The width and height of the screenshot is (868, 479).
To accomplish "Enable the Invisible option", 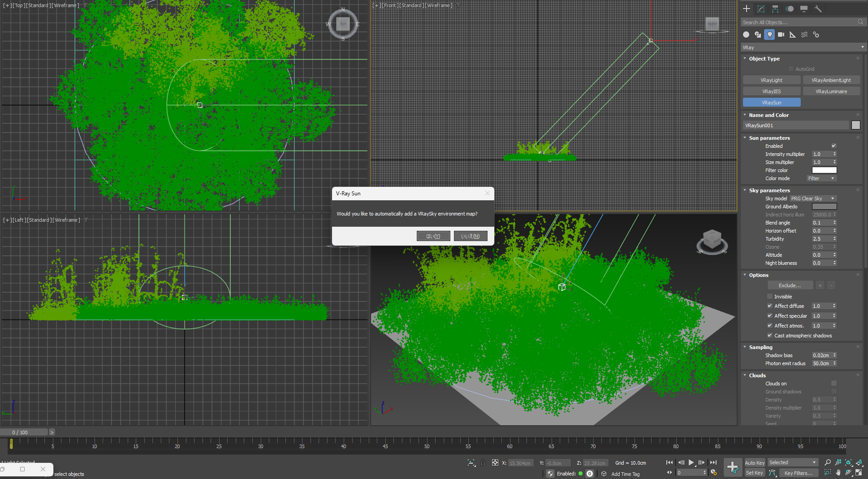I will pyautogui.click(x=770, y=297).
